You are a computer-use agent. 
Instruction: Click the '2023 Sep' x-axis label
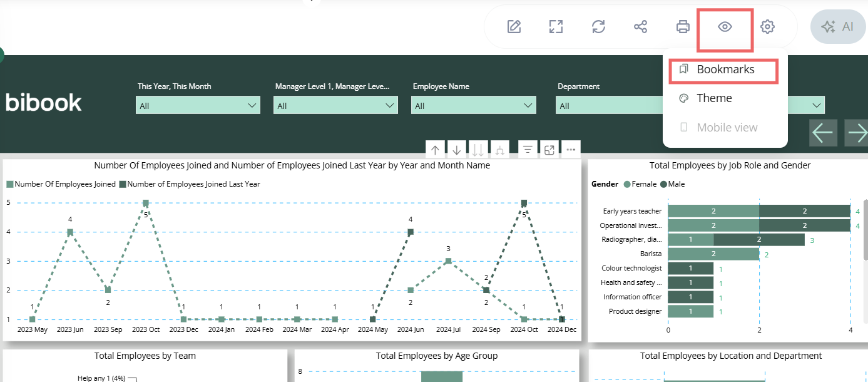pyautogui.click(x=108, y=329)
